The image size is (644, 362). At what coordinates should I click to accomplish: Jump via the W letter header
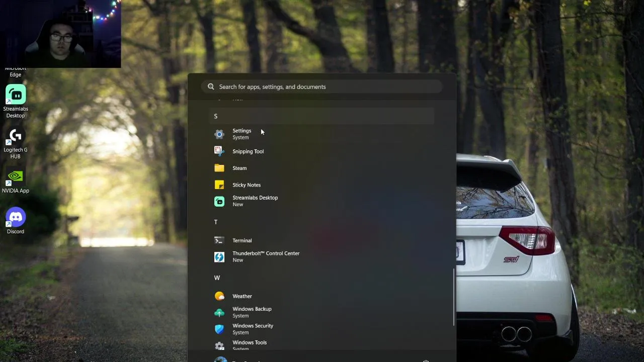pyautogui.click(x=217, y=278)
